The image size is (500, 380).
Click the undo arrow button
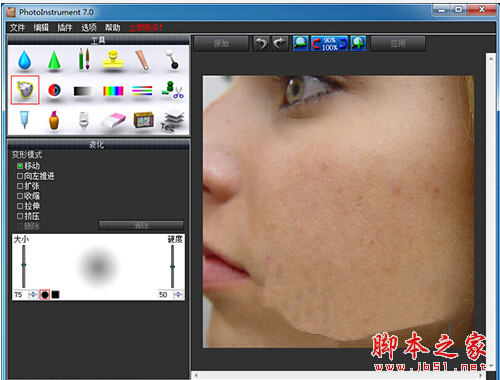pos(261,43)
